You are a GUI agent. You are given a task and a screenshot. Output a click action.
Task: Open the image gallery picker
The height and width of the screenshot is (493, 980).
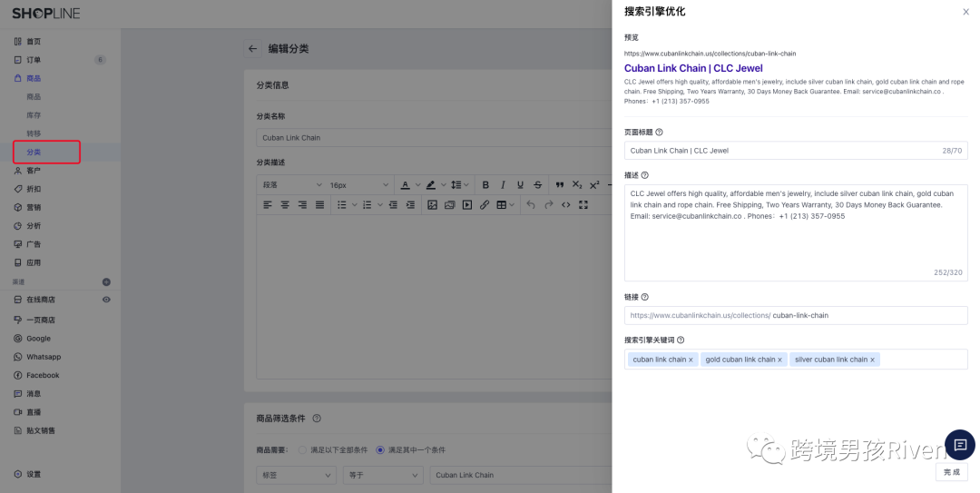click(449, 204)
